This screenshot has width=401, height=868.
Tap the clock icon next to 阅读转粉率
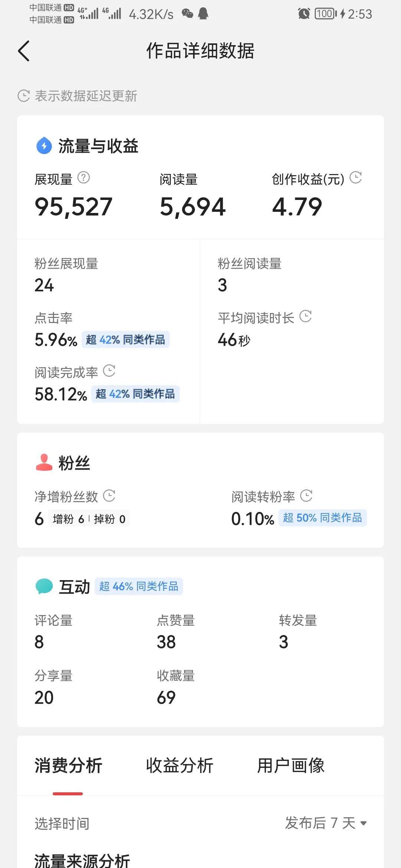[306, 496]
